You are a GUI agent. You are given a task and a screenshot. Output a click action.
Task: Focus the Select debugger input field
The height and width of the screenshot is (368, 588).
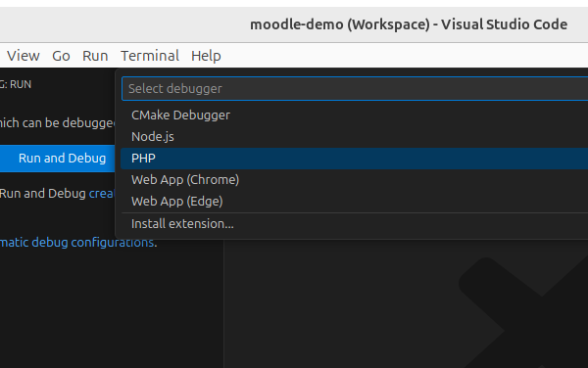click(x=355, y=89)
